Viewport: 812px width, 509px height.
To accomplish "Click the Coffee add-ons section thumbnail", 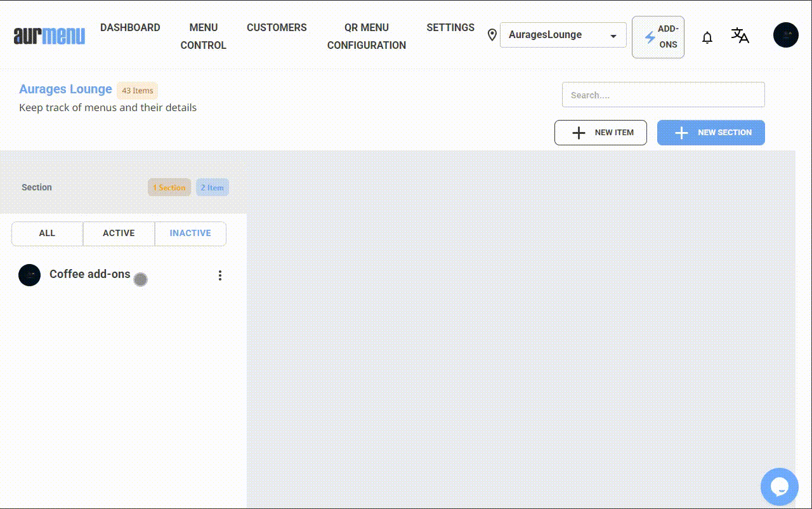I will pyautogui.click(x=30, y=275).
